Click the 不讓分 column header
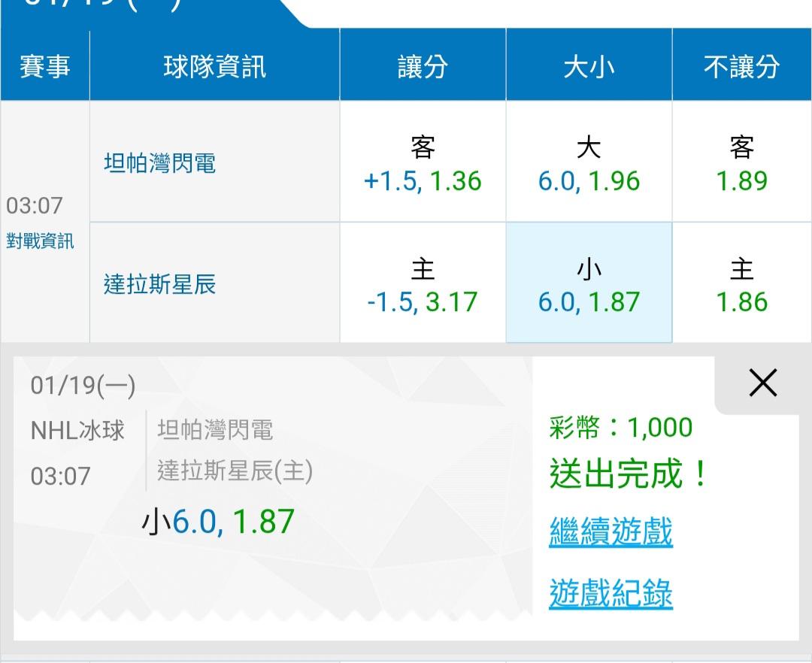Screen dimensions: 812x663 point(741,65)
